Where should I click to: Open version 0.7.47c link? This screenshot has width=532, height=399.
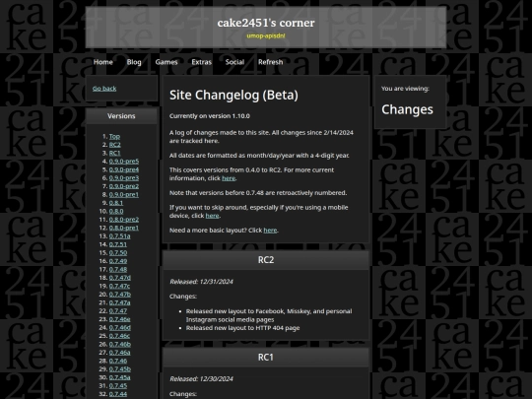coord(119,286)
